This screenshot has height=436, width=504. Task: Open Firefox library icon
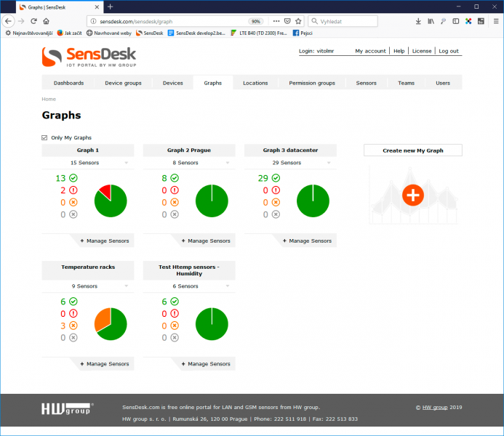pos(431,21)
